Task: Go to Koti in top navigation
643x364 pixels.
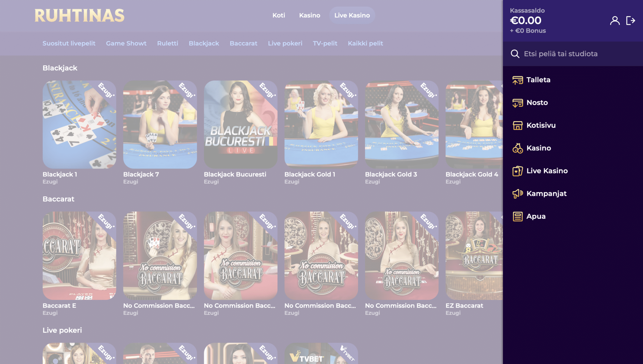Action: click(x=278, y=15)
